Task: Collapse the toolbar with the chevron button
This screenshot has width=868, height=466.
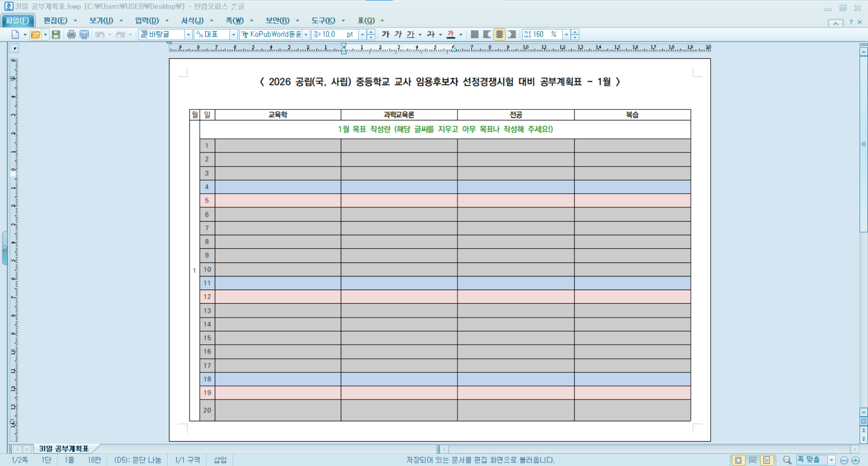Action: (x=835, y=23)
